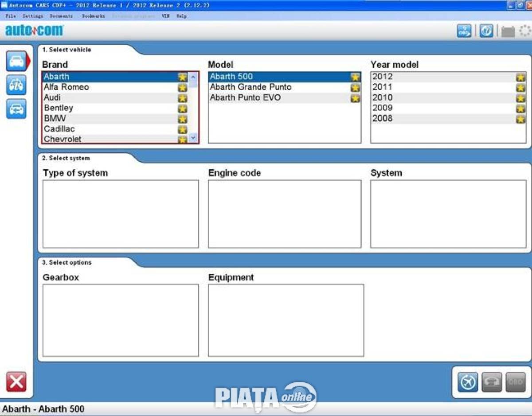Viewport: 532px width, 416px height.
Task: Select year model 2008
Action: coord(448,118)
